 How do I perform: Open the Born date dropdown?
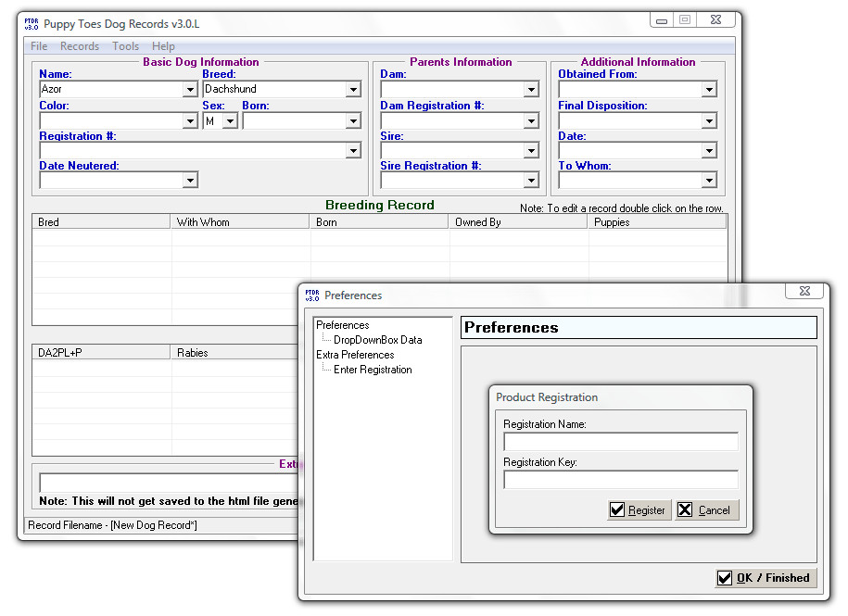point(353,121)
